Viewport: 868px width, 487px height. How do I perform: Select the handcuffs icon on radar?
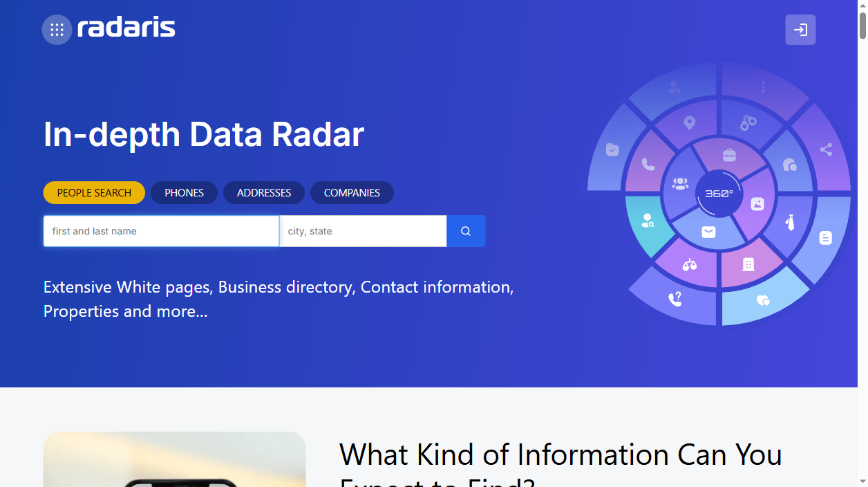tap(748, 122)
